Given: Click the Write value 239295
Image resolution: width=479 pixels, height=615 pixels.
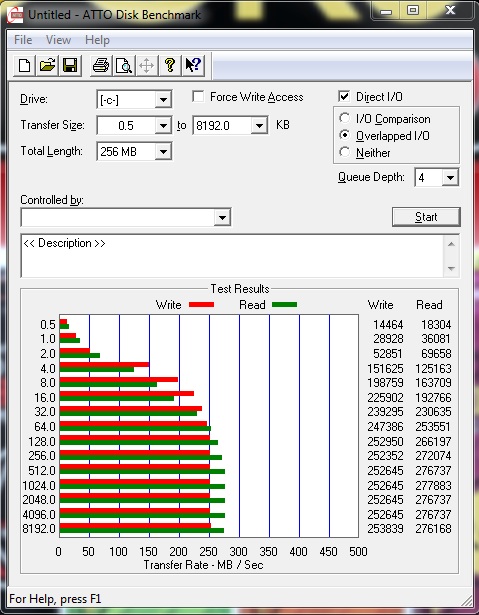Looking at the screenshot, I should click(385, 412).
